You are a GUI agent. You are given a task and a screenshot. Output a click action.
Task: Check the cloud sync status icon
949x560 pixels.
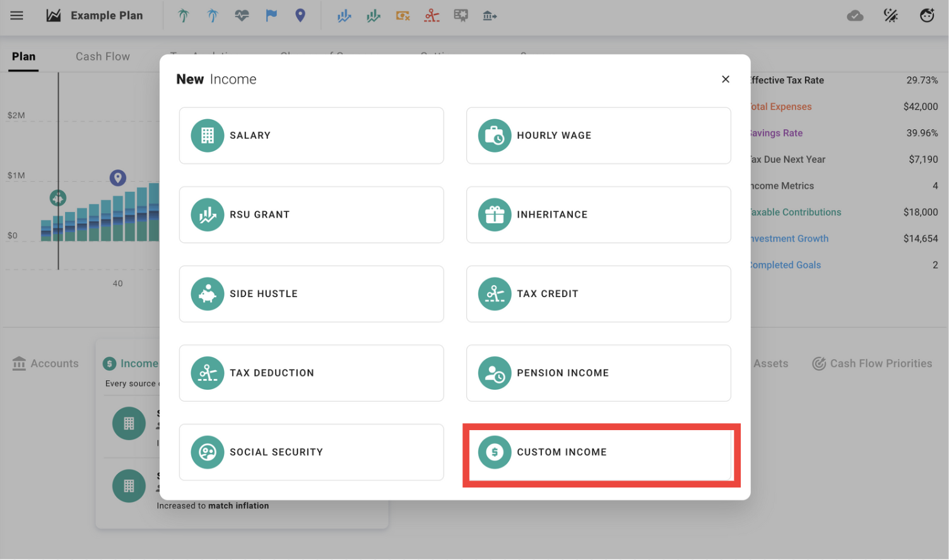point(856,15)
